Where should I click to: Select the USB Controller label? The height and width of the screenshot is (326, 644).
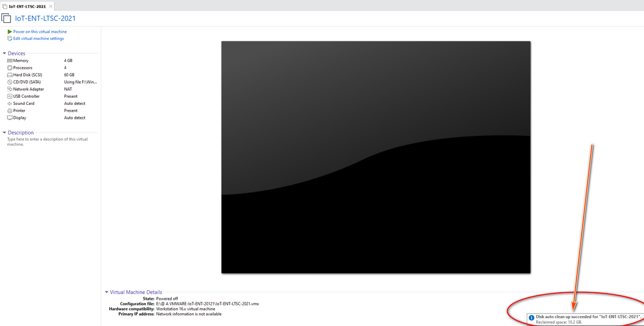pyautogui.click(x=26, y=96)
